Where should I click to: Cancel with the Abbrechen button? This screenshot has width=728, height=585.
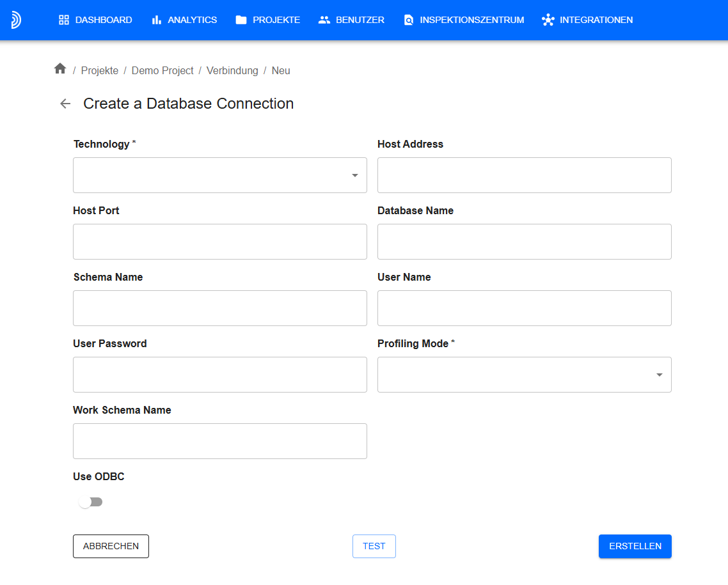111,546
